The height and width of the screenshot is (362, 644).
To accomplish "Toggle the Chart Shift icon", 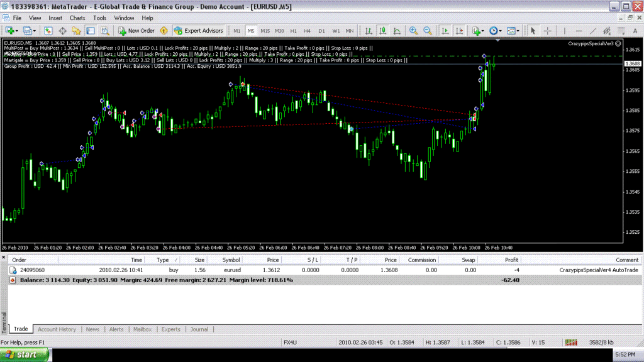I will tap(460, 31).
